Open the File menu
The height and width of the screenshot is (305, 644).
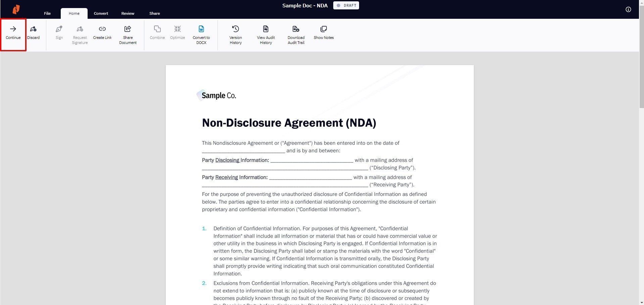coord(47,13)
